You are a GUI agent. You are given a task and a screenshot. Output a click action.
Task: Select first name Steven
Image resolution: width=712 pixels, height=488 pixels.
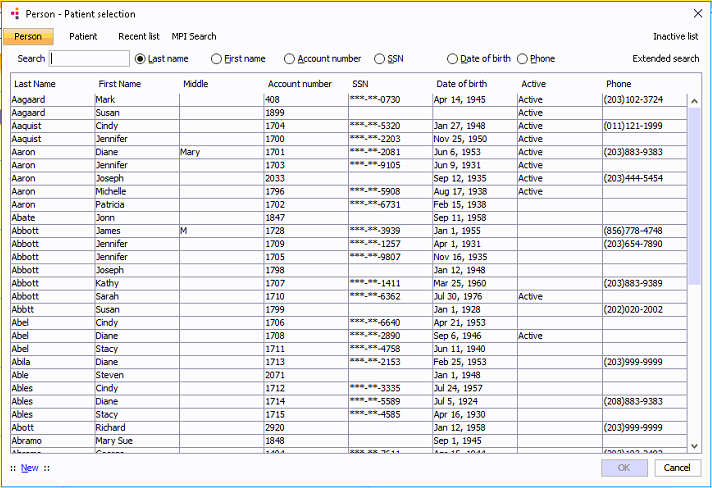tap(109, 375)
